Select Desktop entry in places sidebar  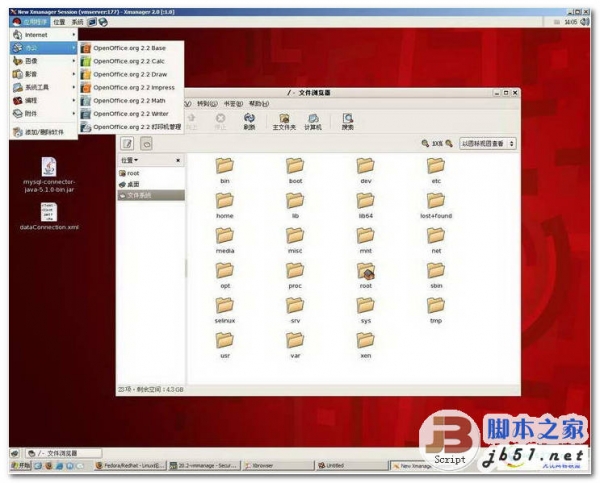151,184
